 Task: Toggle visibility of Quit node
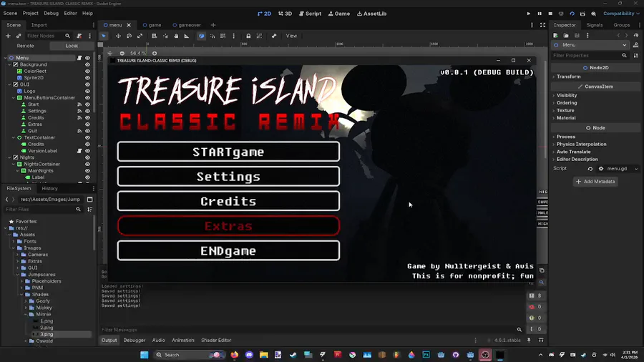click(87, 131)
